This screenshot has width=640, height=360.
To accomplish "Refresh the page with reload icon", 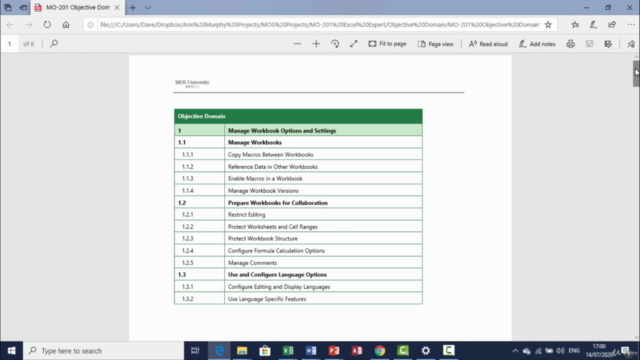I will click(47, 24).
